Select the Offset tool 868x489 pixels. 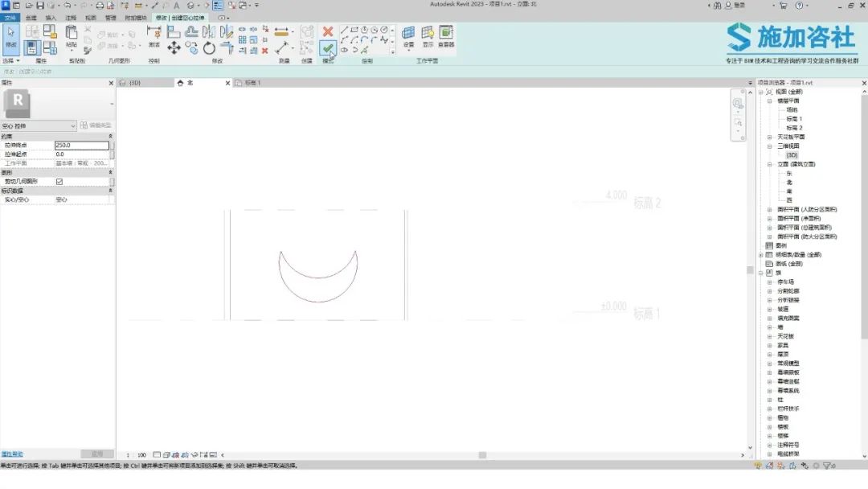click(191, 31)
